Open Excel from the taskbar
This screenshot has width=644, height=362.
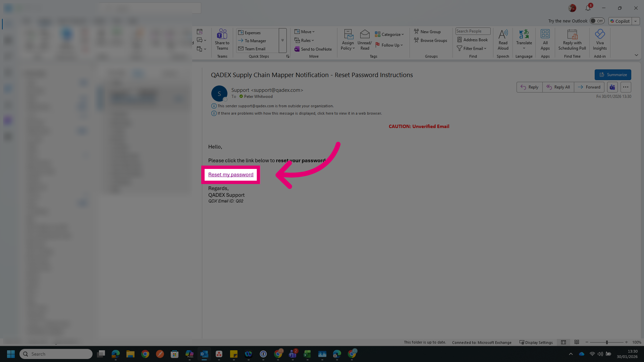pos(307,354)
